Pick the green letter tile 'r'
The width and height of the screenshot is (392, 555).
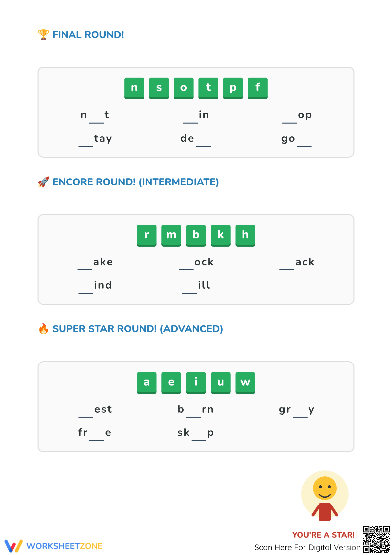pyautogui.click(x=147, y=235)
